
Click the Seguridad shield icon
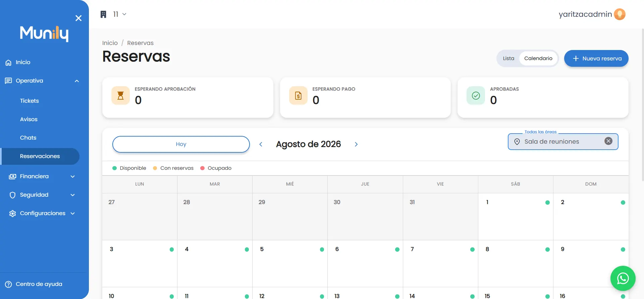click(12, 195)
